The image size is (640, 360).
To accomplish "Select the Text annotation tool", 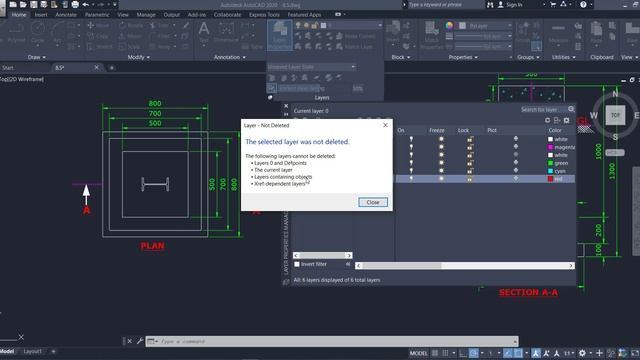I will [204, 32].
